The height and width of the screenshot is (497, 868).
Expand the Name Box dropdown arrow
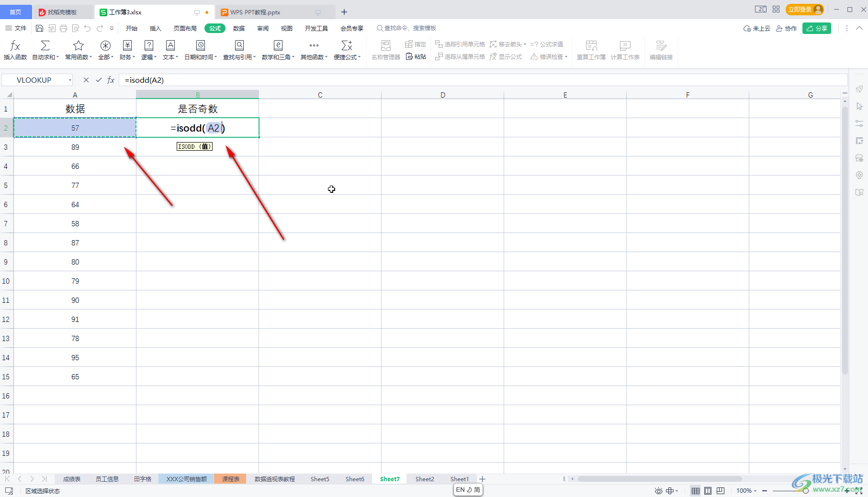pos(70,80)
